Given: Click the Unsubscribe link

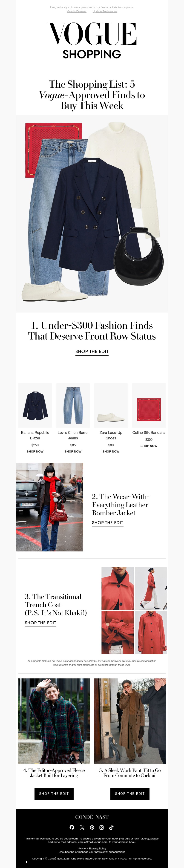Looking at the screenshot, I should point(66,852).
